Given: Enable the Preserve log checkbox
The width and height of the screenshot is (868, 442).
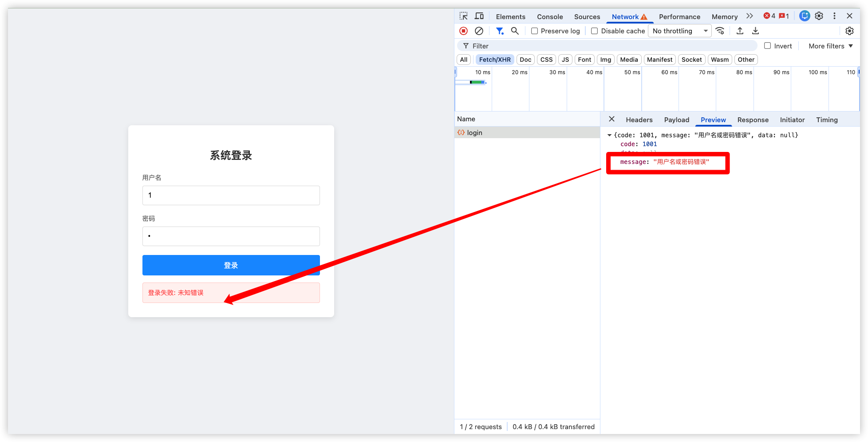Looking at the screenshot, I should pos(535,31).
